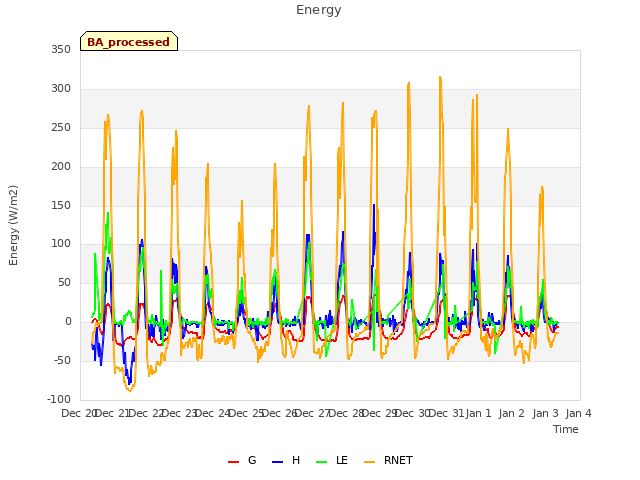Toggle the LE series in legend

tap(332, 460)
